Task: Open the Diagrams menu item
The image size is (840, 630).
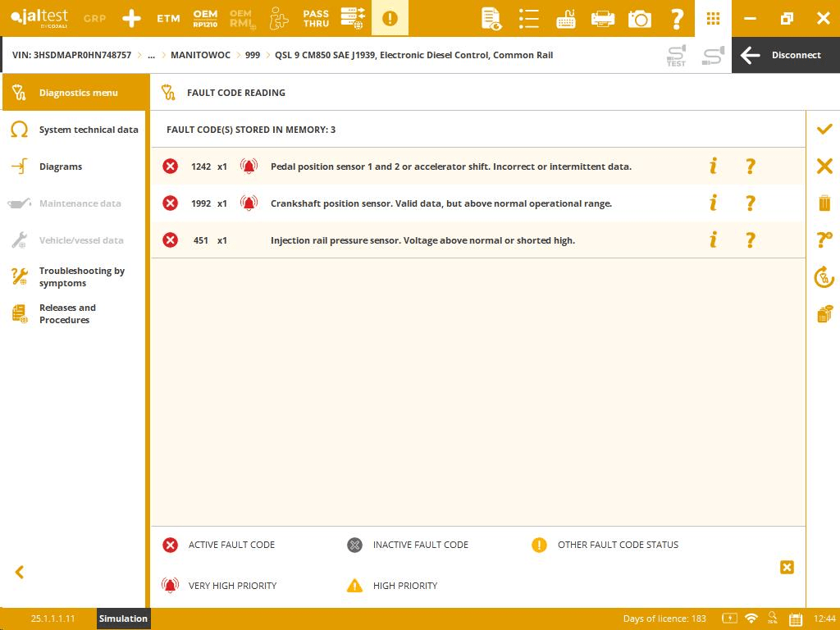Action: point(61,167)
